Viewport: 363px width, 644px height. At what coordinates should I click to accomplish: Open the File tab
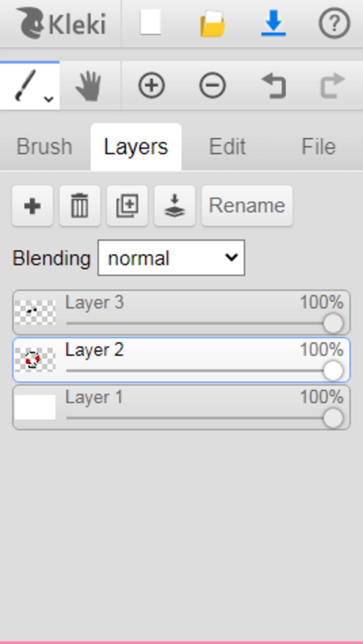tap(318, 147)
